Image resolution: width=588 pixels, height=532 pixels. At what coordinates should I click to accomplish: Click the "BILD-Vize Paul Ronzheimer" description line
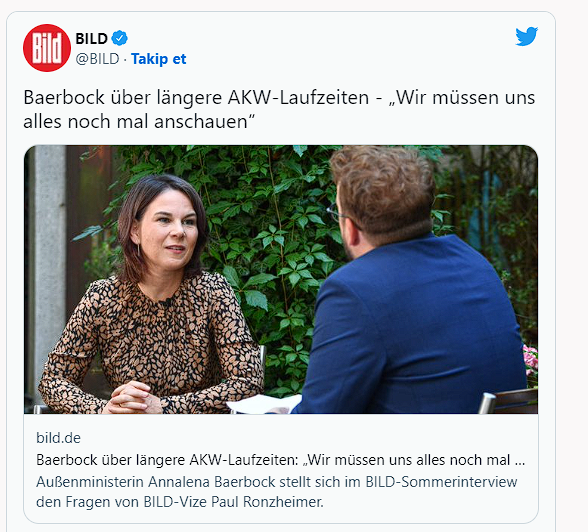tap(234, 502)
